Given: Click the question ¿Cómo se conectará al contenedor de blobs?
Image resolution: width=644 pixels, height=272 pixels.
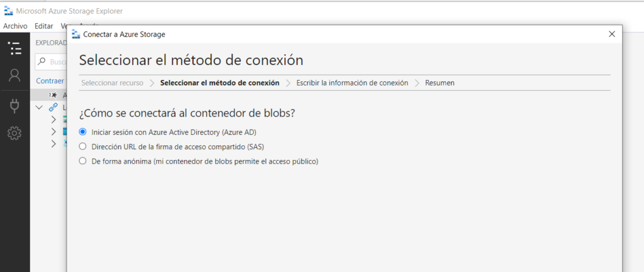Looking at the screenshot, I should pyautogui.click(x=186, y=113).
